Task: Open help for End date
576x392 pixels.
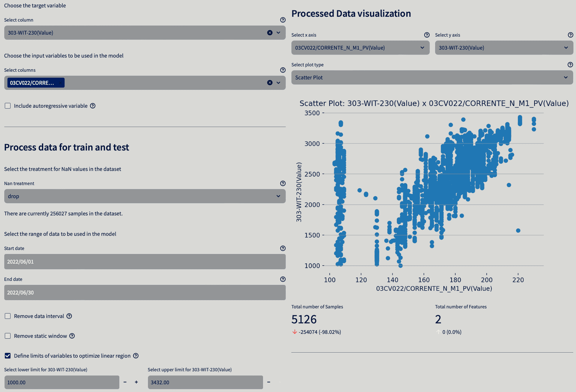Action: 283,279
